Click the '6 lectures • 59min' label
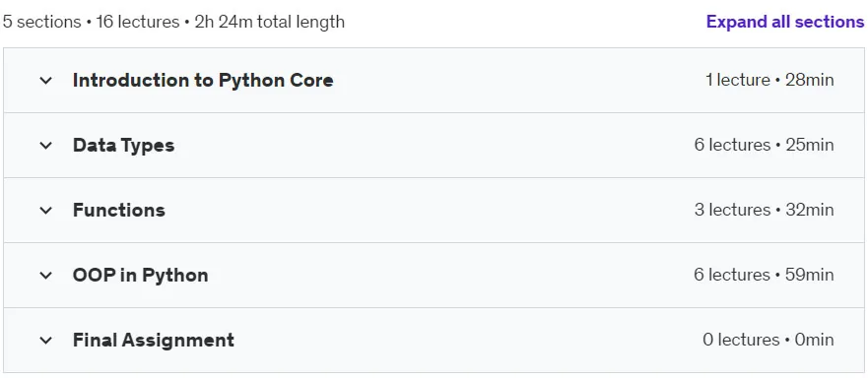 [764, 275]
